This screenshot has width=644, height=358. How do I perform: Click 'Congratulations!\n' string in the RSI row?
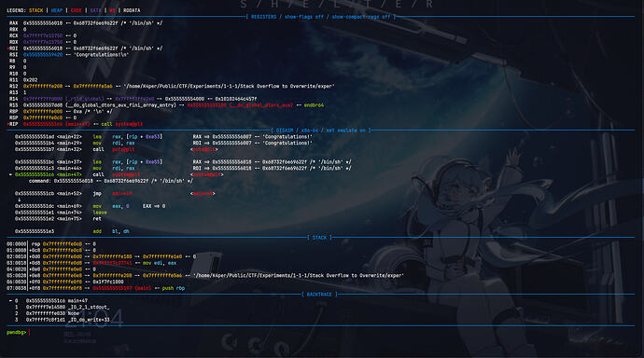point(101,55)
